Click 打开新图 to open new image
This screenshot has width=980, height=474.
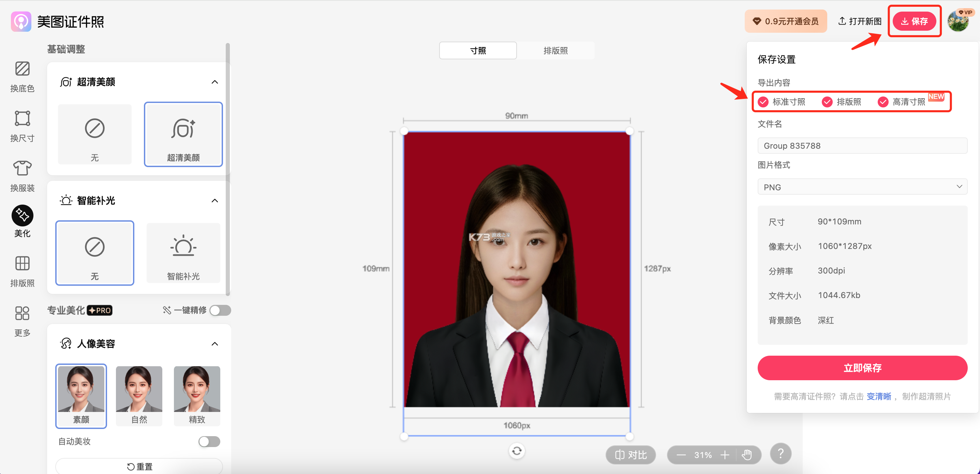[x=860, y=21]
